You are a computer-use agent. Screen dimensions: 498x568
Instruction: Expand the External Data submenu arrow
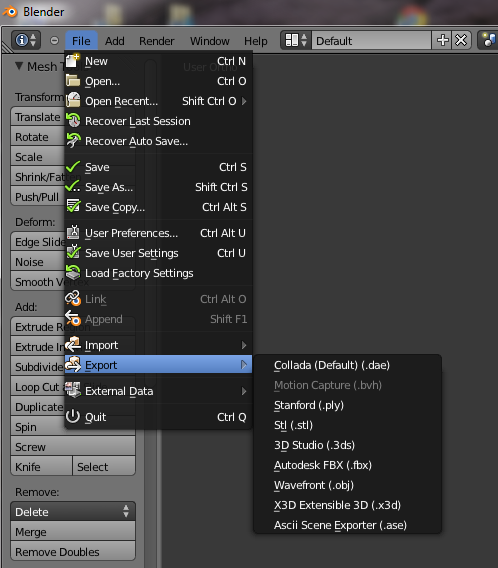[x=244, y=391]
